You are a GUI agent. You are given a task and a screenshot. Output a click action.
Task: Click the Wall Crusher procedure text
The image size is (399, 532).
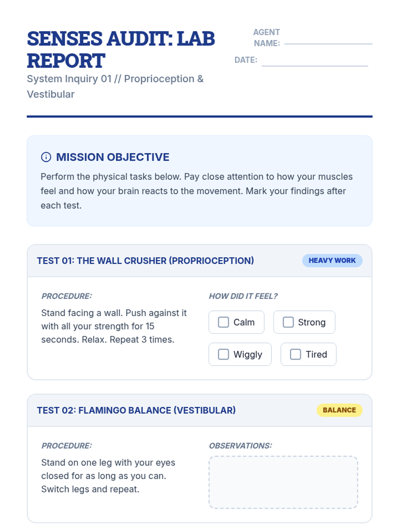tap(114, 326)
